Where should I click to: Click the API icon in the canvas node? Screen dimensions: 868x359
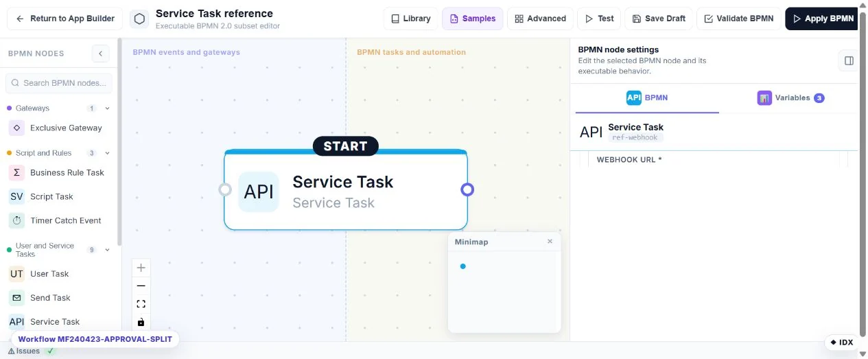coord(259,192)
